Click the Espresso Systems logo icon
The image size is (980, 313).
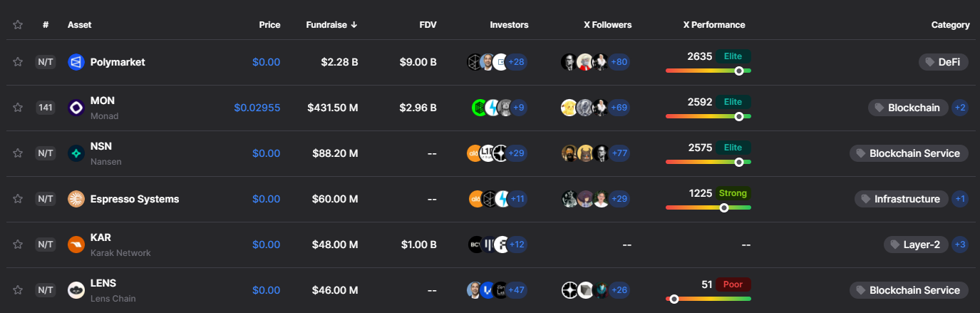click(76, 199)
